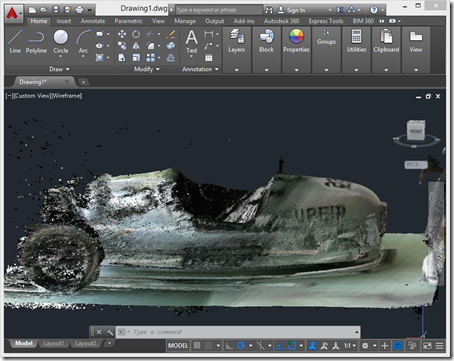Viewport: 454px width, 361px height.
Task: Select the Circle tool
Action: pyautogui.click(x=61, y=41)
